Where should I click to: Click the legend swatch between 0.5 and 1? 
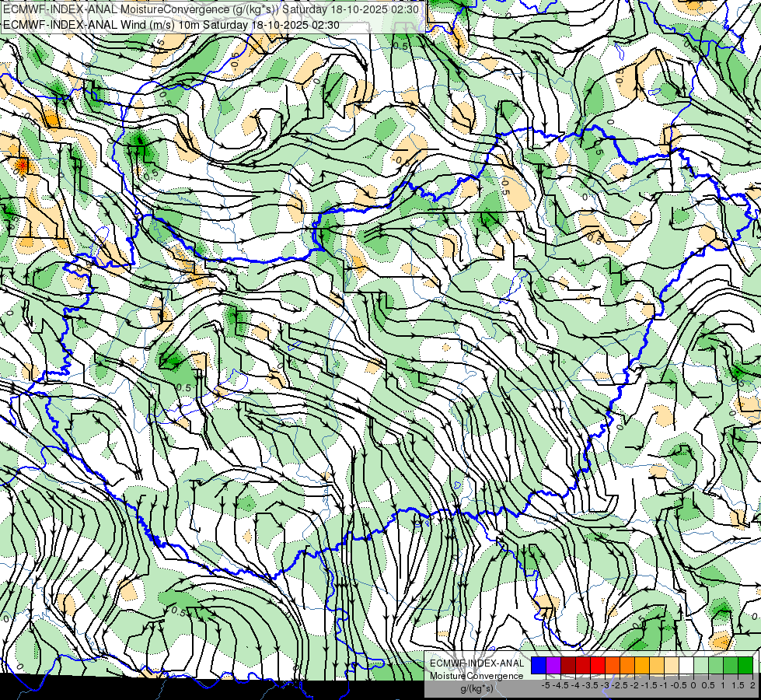(x=716, y=666)
